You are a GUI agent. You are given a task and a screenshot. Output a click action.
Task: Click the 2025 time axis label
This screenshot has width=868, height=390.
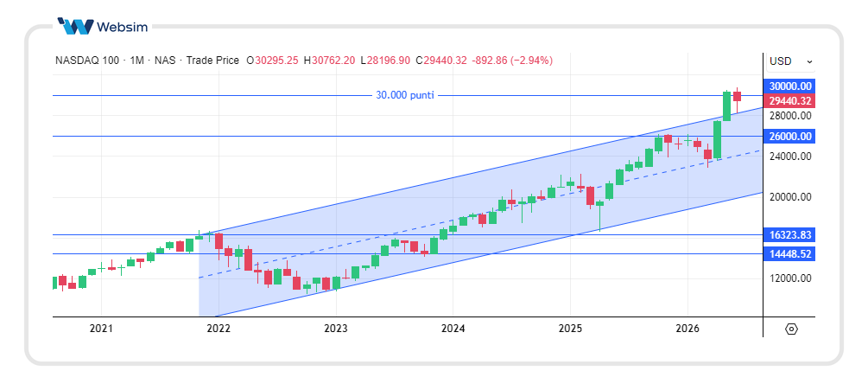coord(570,329)
